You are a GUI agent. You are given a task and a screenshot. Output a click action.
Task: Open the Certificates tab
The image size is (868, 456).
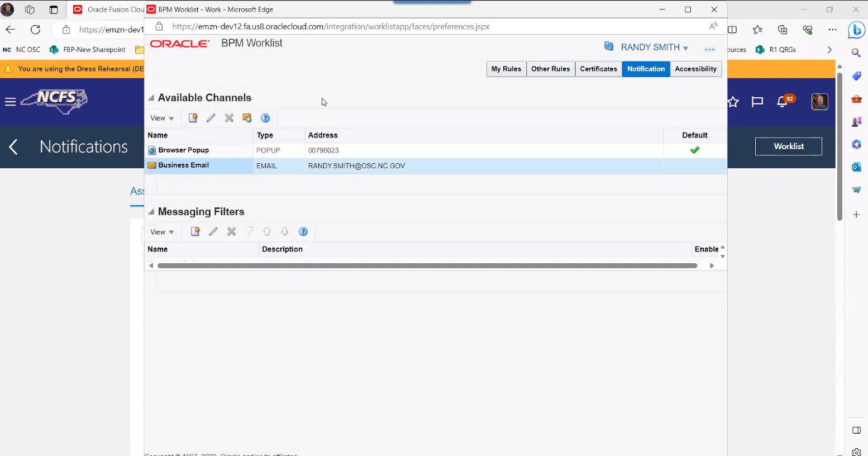[x=598, y=69]
